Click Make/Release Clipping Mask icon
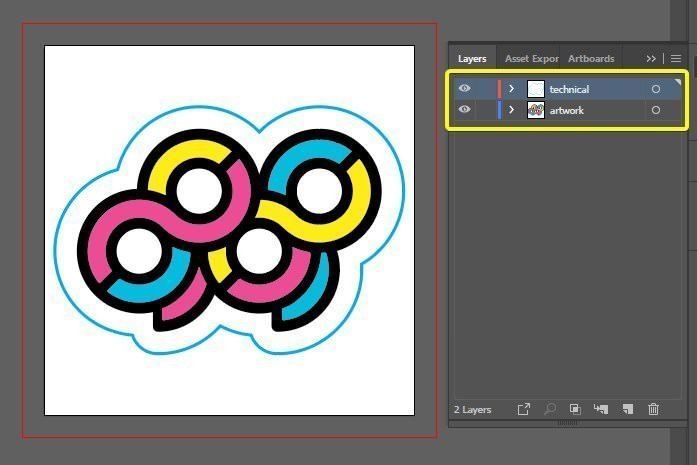Image resolution: width=697 pixels, height=465 pixels. (575, 409)
